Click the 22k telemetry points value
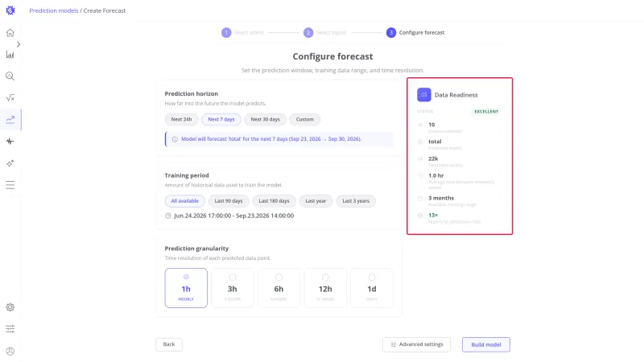Screen dimensions: 644x362 point(433,158)
